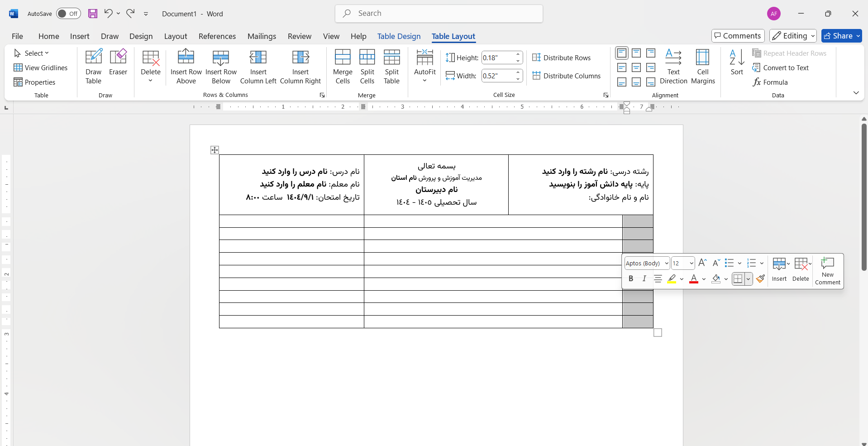This screenshot has height=446, width=868.
Task: Click Delete in mini toolbar
Action: (801, 271)
